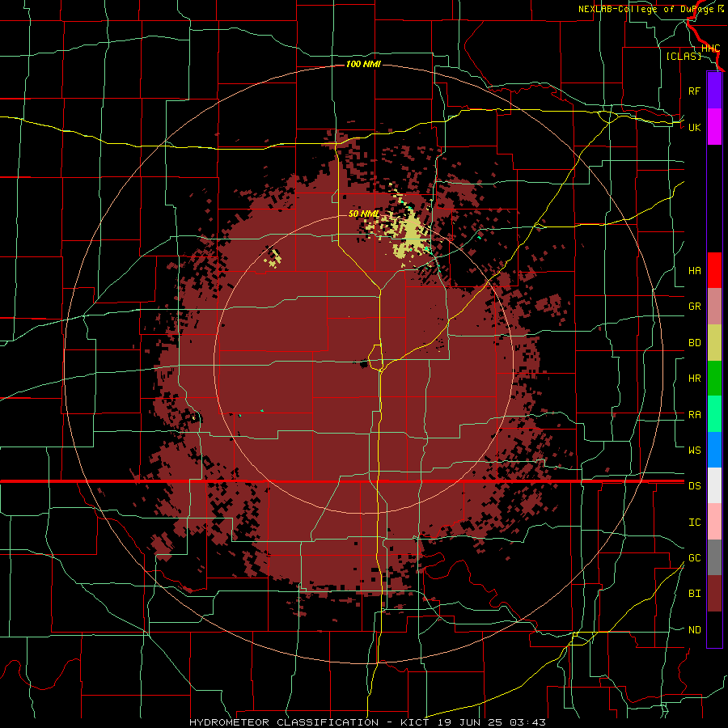Click the 50 NMI range ring label
Image resolution: width=728 pixels, height=728 pixels.
tap(363, 214)
